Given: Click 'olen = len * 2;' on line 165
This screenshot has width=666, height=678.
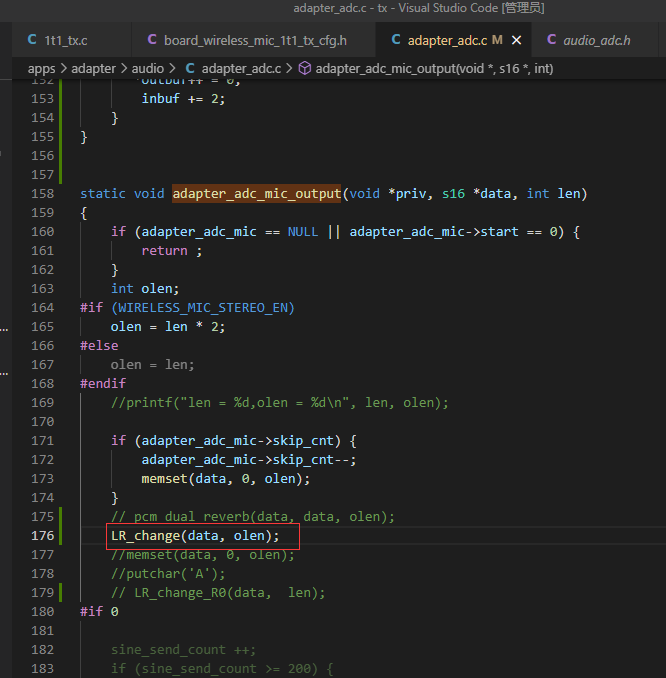Looking at the screenshot, I should pyautogui.click(x=168, y=327).
